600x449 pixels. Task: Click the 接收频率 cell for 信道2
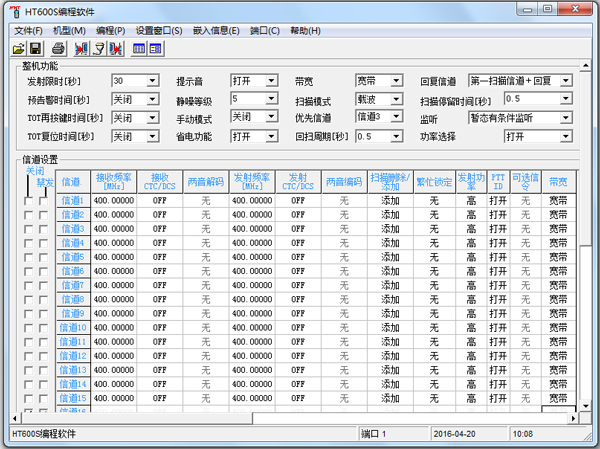[113, 215]
